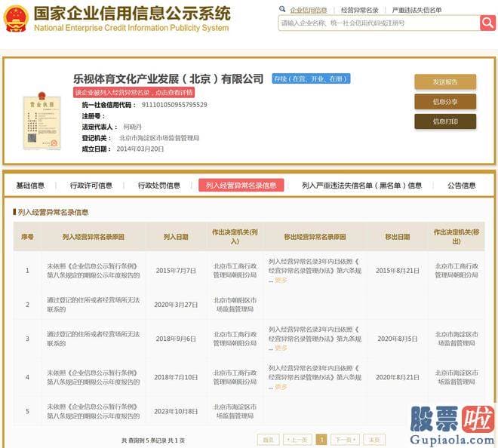Viewport: 498px width, 448px height.
Task: Click the 信息分享 button
Action: (445, 102)
